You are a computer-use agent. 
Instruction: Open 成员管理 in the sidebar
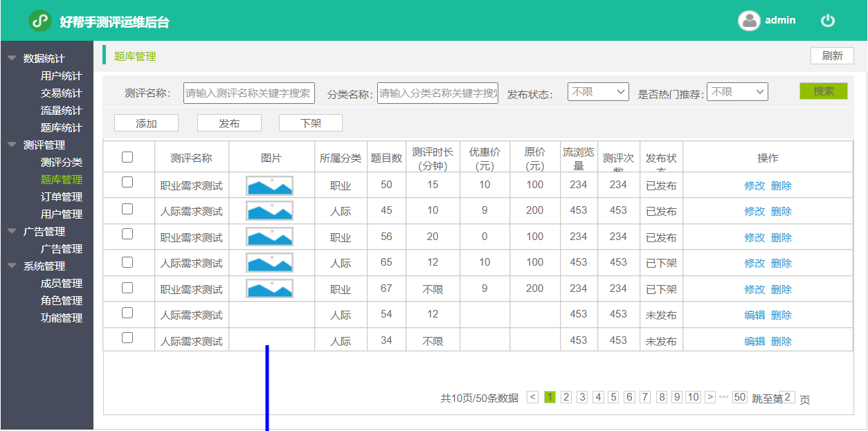(61, 284)
